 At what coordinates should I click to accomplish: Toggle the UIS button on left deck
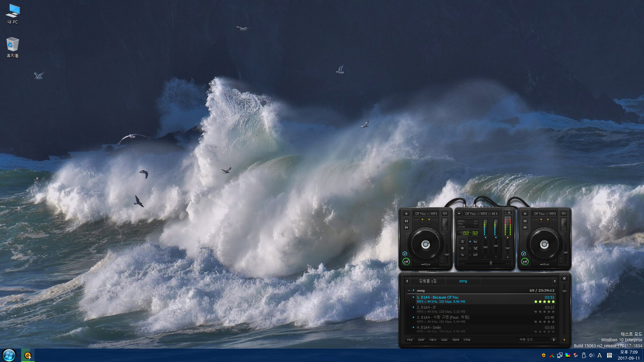coord(429,222)
